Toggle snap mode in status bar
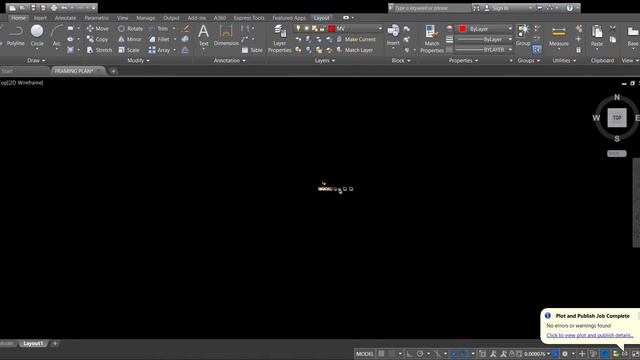This screenshot has height=360, width=640. pyautogui.click(x=391, y=353)
